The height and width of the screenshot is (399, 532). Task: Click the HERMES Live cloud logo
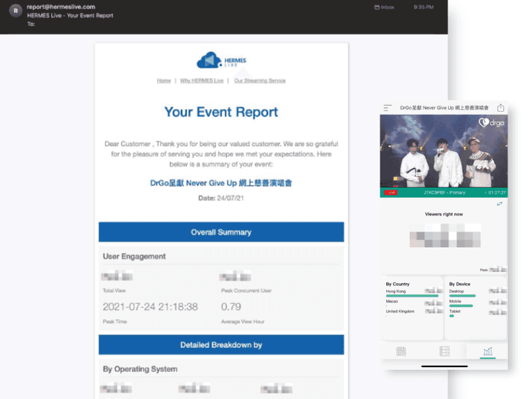click(221, 60)
